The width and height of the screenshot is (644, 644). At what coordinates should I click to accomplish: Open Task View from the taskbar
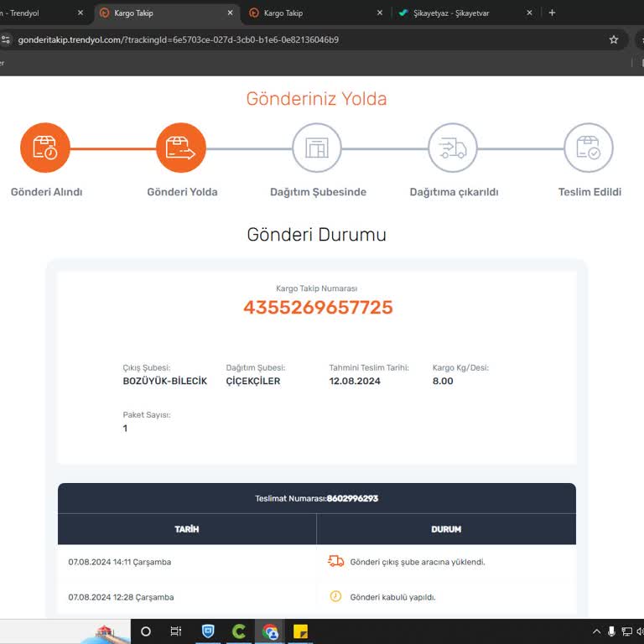click(176, 631)
